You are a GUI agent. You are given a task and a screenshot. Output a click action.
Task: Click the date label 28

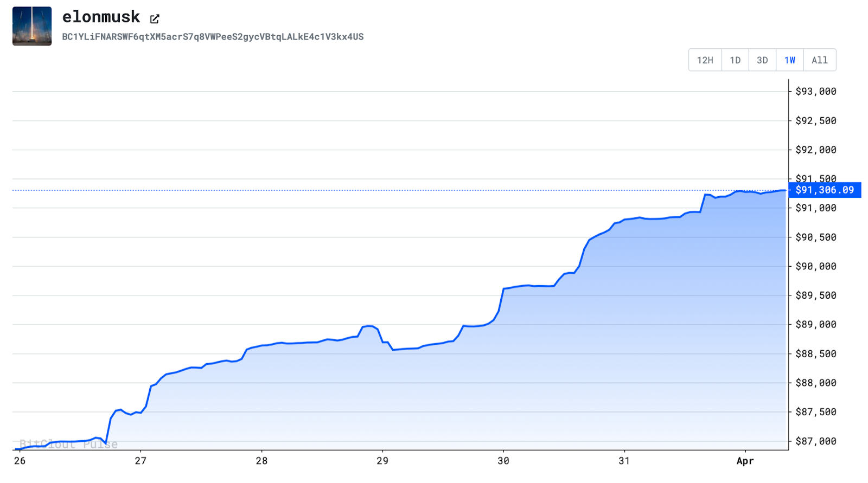coord(261,461)
